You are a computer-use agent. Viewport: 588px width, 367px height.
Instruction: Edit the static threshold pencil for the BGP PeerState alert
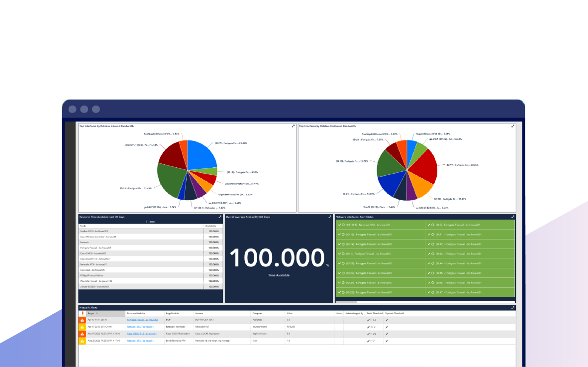368,319
